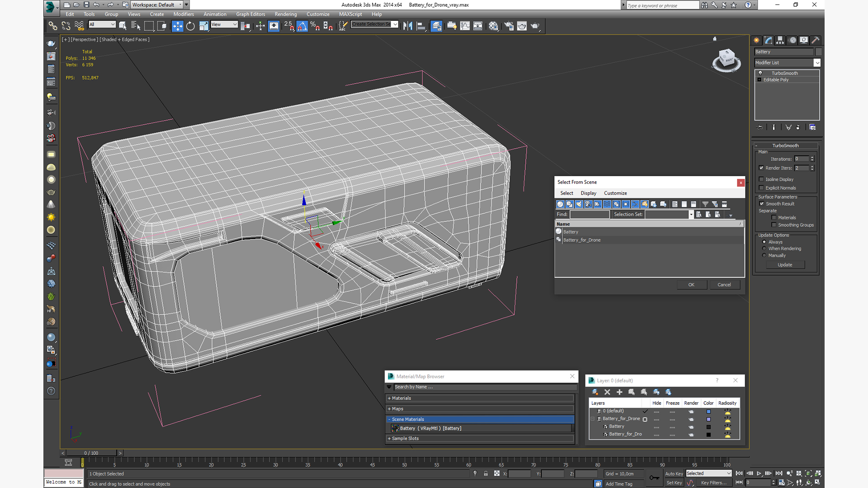This screenshot has width=868, height=488.
Task: Toggle selection lock padlock icon
Action: (486, 474)
